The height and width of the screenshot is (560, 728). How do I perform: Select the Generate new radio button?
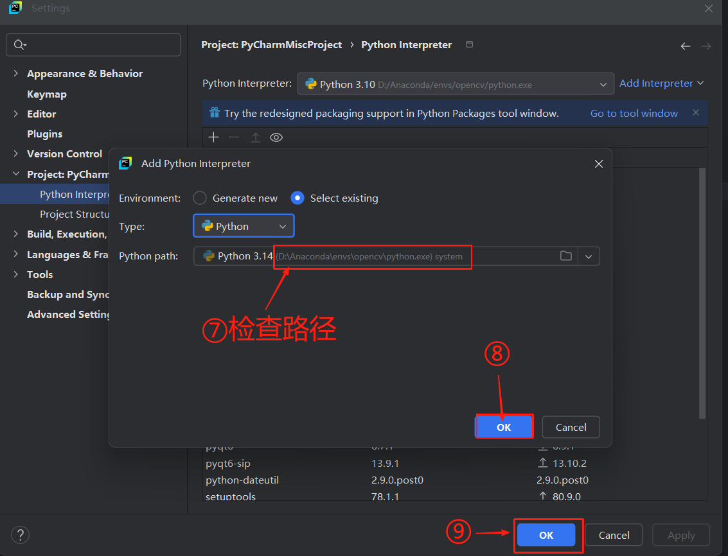tap(200, 198)
